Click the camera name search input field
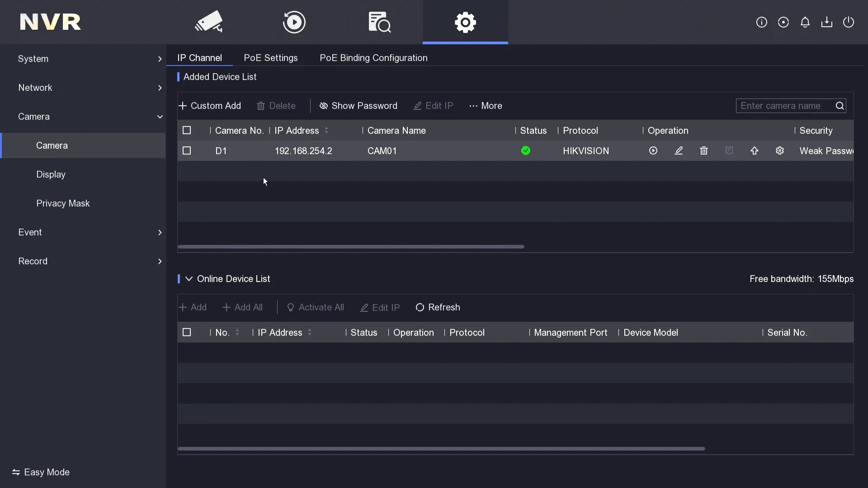The width and height of the screenshot is (868, 488). click(784, 105)
